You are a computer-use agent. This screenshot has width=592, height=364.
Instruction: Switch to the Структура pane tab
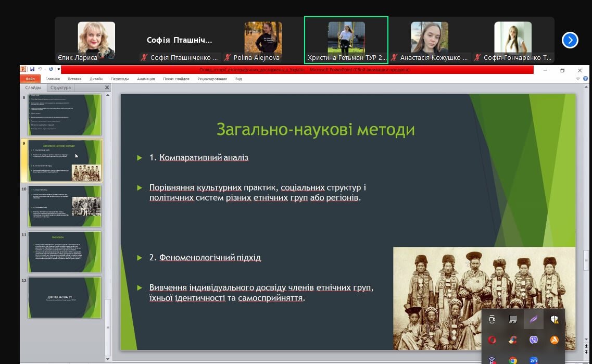(61, 87)
